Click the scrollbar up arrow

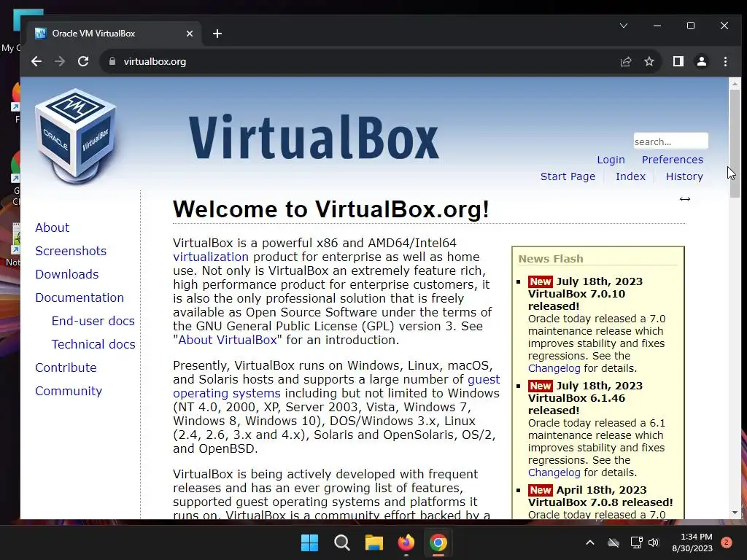tap(735, 83)
